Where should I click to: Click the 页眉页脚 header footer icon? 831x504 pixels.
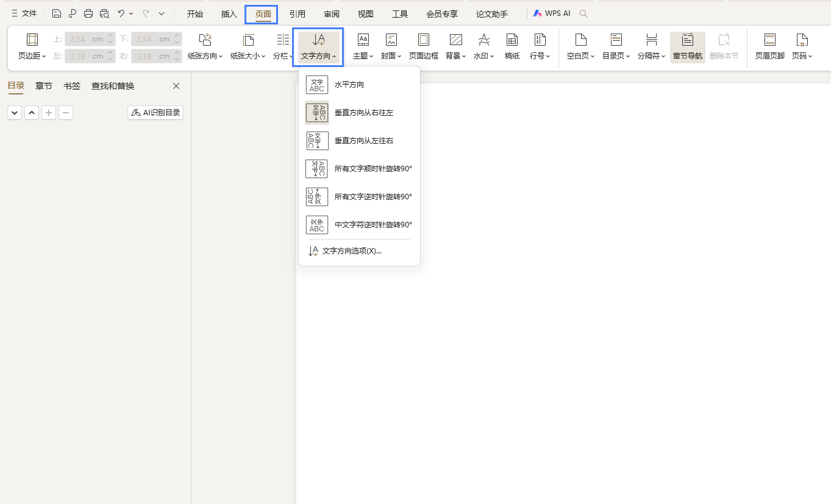[770, 48]
